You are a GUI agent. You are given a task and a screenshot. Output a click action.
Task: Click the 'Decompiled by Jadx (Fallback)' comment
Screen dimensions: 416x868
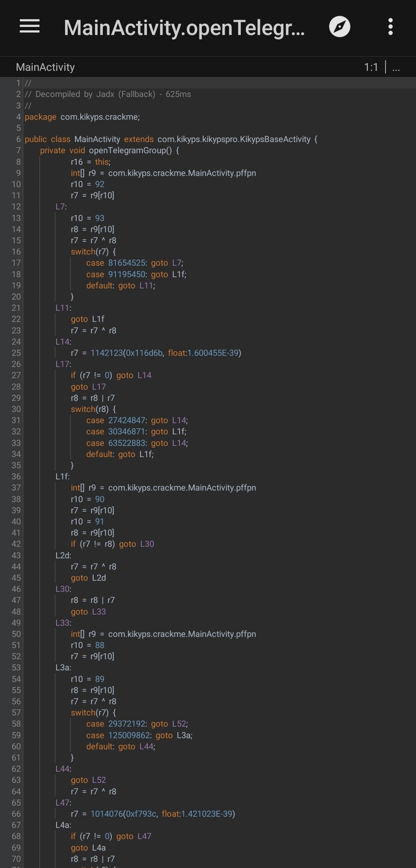click(x=108, y=94)
